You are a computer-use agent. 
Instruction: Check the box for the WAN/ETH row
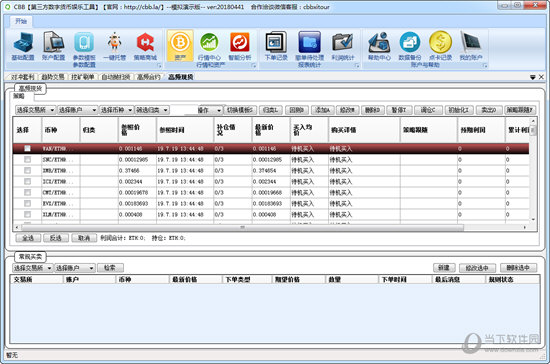point(27,148)
